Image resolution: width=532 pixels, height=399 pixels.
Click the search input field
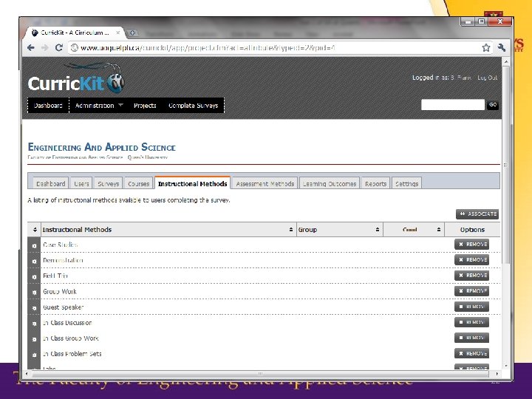[453, 105]
